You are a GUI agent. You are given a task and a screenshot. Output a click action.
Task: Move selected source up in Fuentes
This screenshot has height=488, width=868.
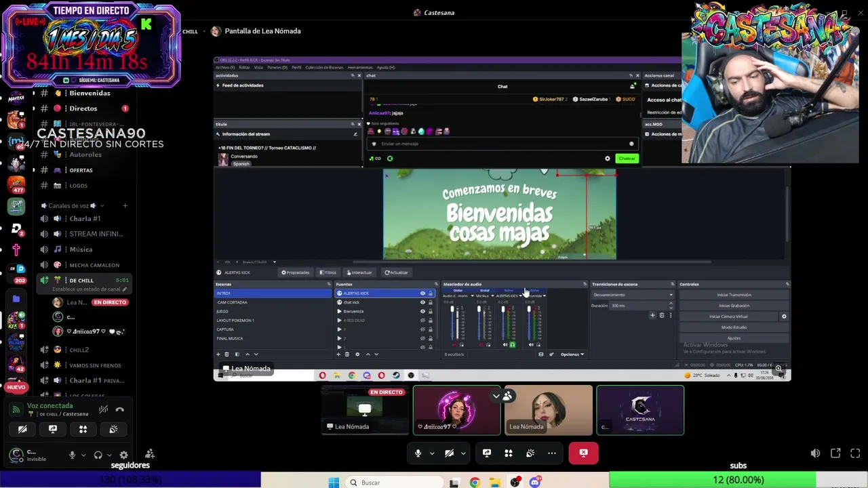[x=368, y=354]
